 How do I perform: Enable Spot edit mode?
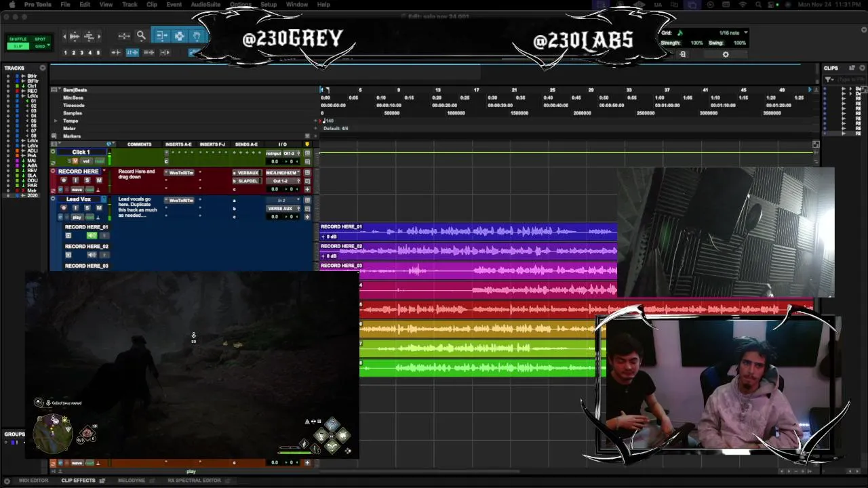point(40,39)
